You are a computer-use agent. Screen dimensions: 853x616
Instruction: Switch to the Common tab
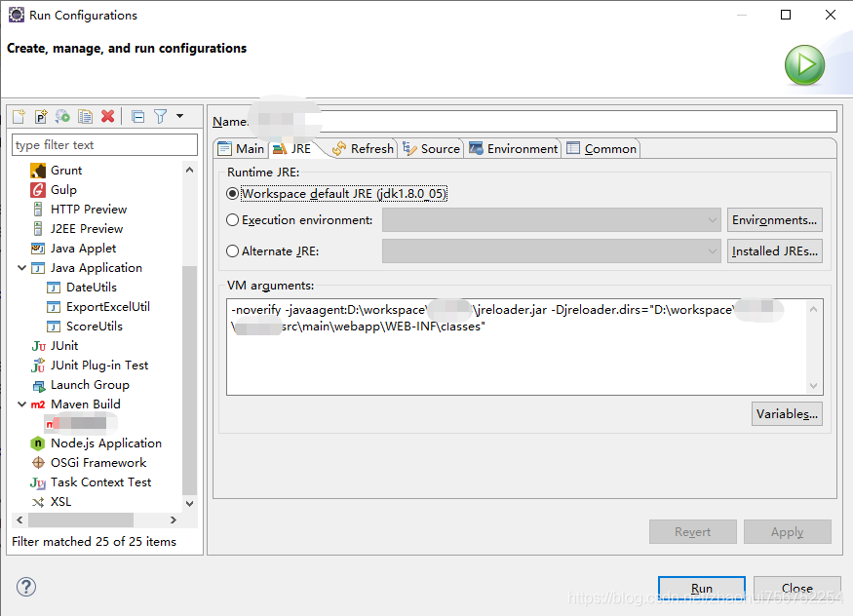[601, 149]
